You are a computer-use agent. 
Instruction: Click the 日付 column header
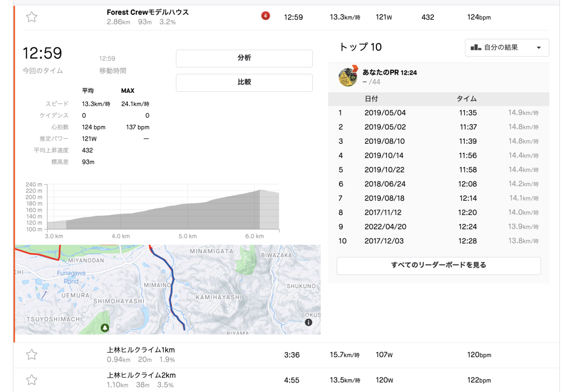pos(371,99)
